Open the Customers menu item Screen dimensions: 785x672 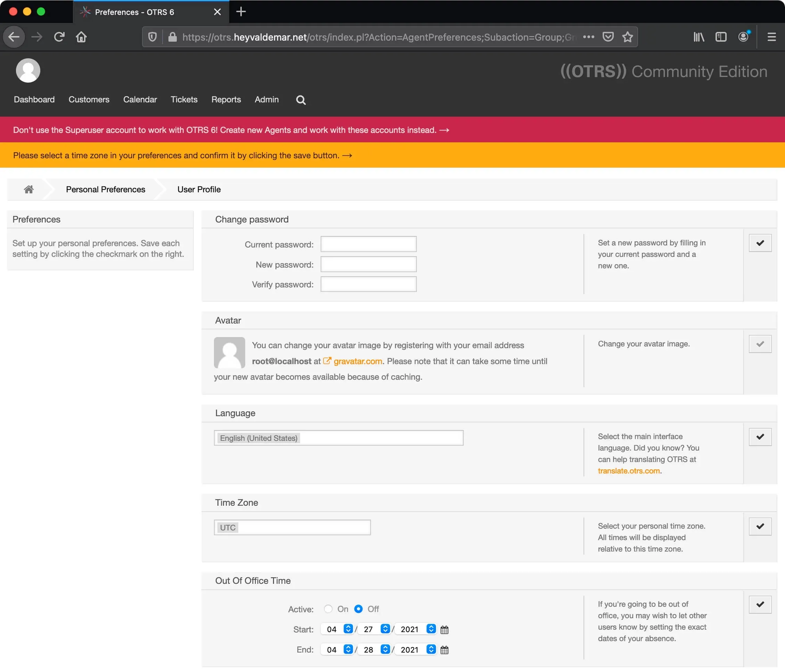[x=89, y=100]
